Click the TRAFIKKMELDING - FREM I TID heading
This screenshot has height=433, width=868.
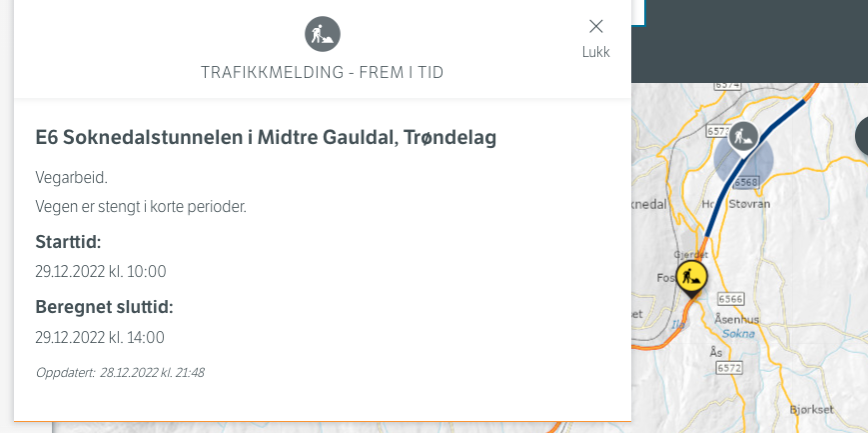(323, 73)
